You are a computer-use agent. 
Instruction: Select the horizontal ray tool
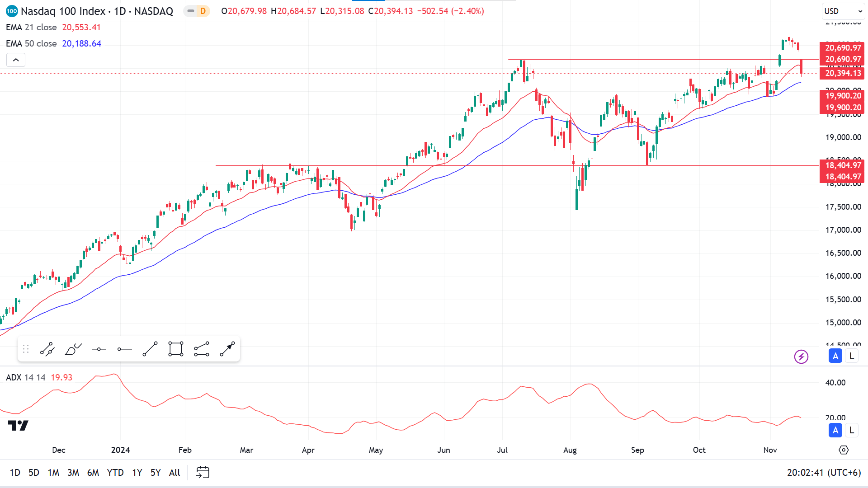pos(124,349)
